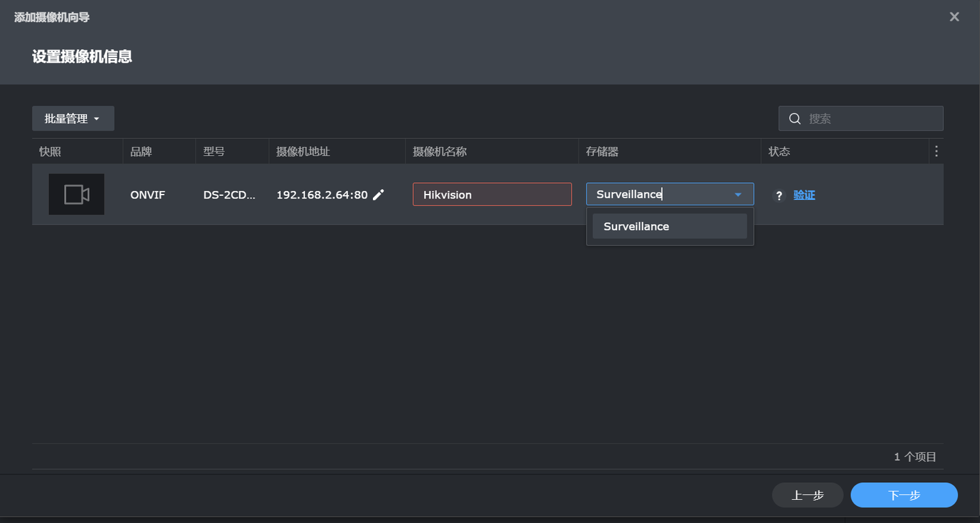The height and width of the screenshot is (523, 980).
Task: Click the 品牌 column header
Action: click(x=142, y=152)
